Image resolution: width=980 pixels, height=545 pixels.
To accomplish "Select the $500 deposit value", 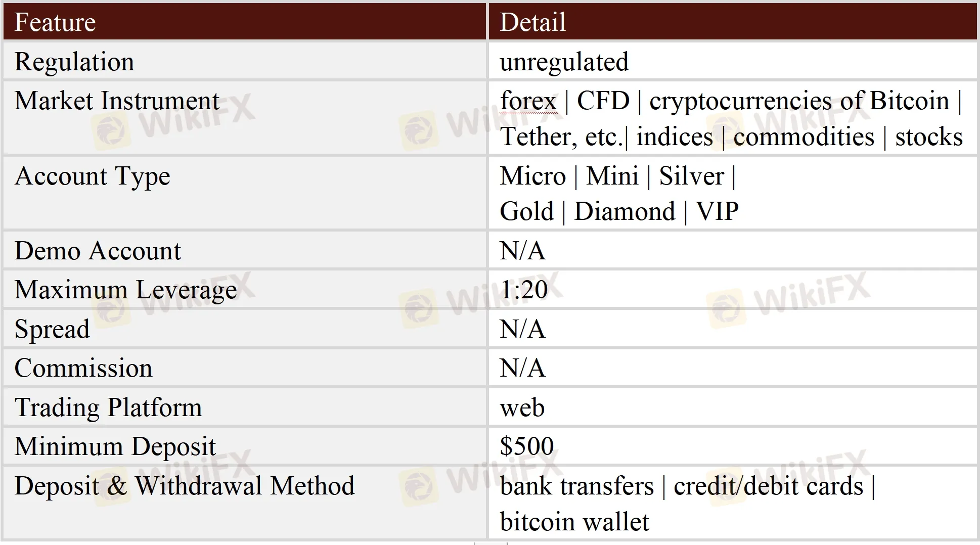I will point(526,446).
